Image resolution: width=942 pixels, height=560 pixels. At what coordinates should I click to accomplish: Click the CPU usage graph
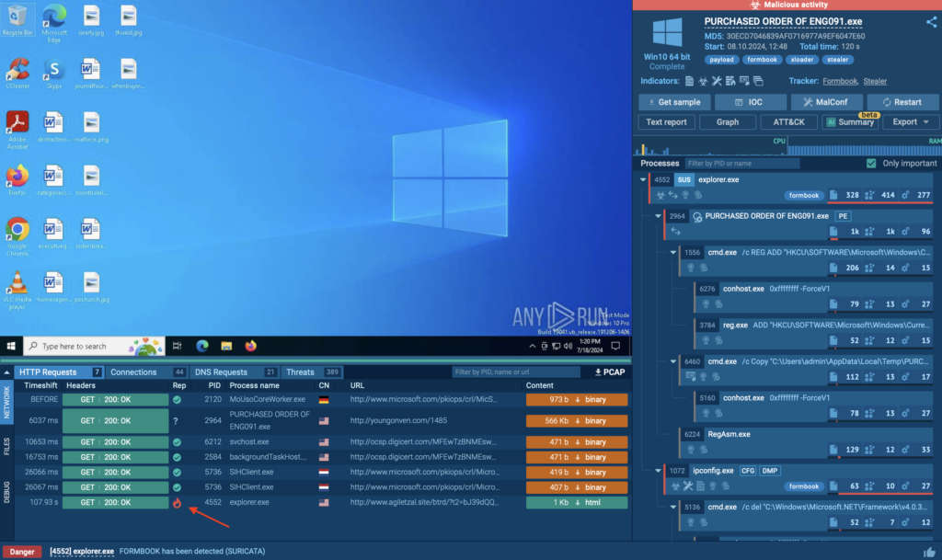(x=712, y=147)
